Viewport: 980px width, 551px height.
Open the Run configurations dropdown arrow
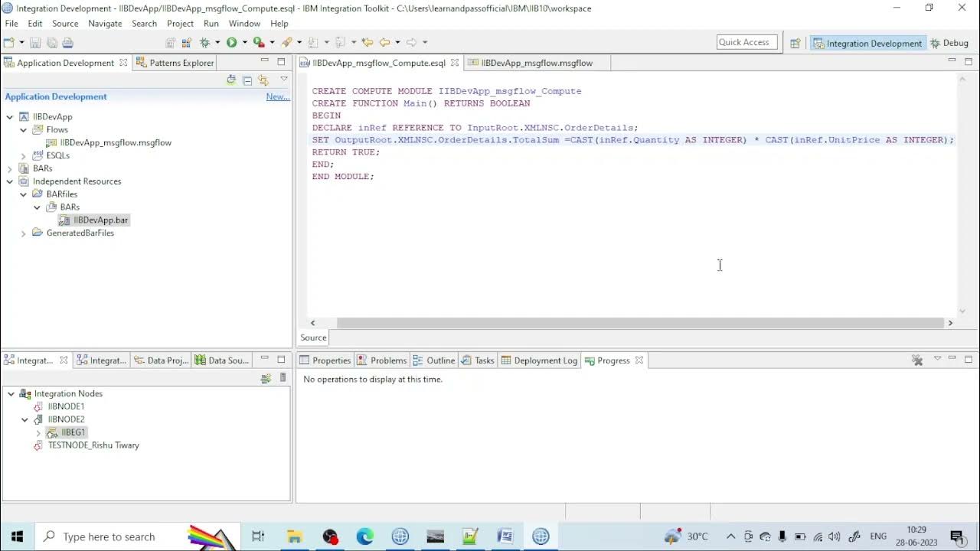point(244,43)
